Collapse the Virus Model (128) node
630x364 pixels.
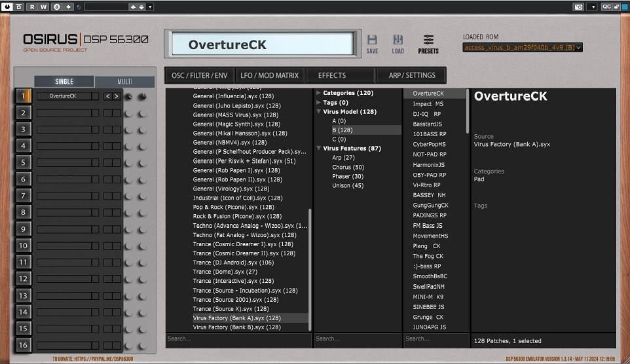318,112
